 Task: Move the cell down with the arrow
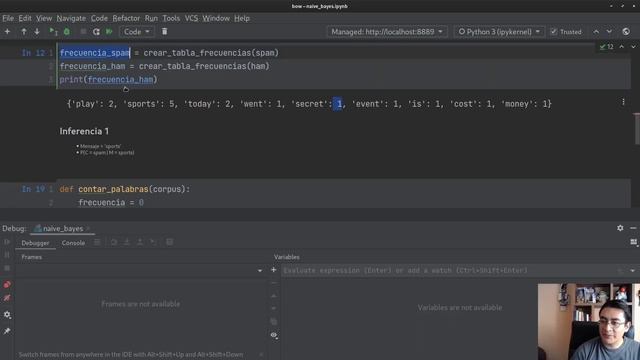(37, 31)
